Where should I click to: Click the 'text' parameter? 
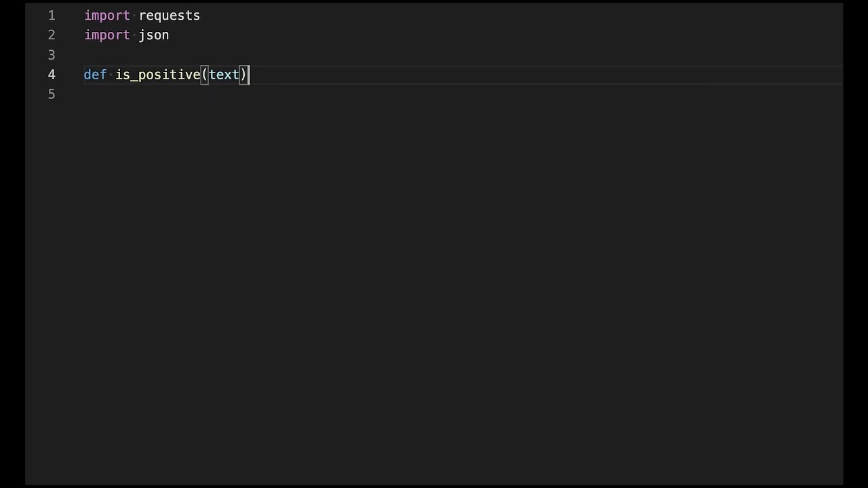pyautogui.click(x=224, y=75)
